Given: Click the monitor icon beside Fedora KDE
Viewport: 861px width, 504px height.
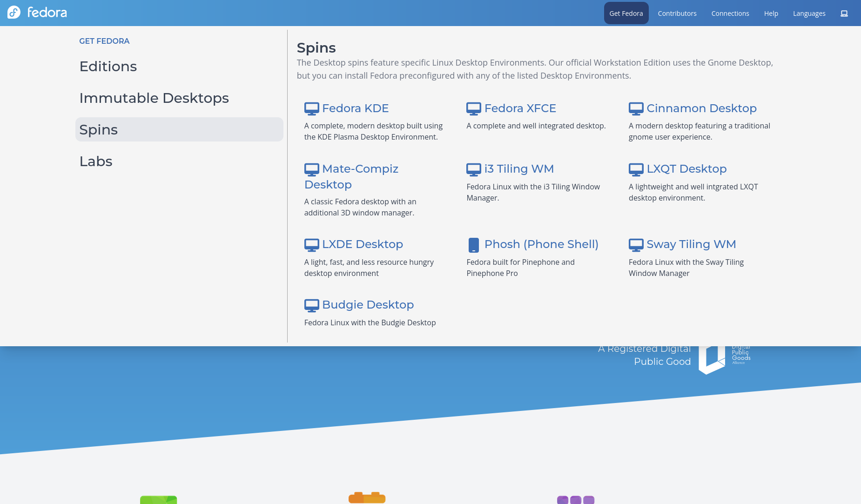Looking at the screenshot, I should [x=312, y=108].
